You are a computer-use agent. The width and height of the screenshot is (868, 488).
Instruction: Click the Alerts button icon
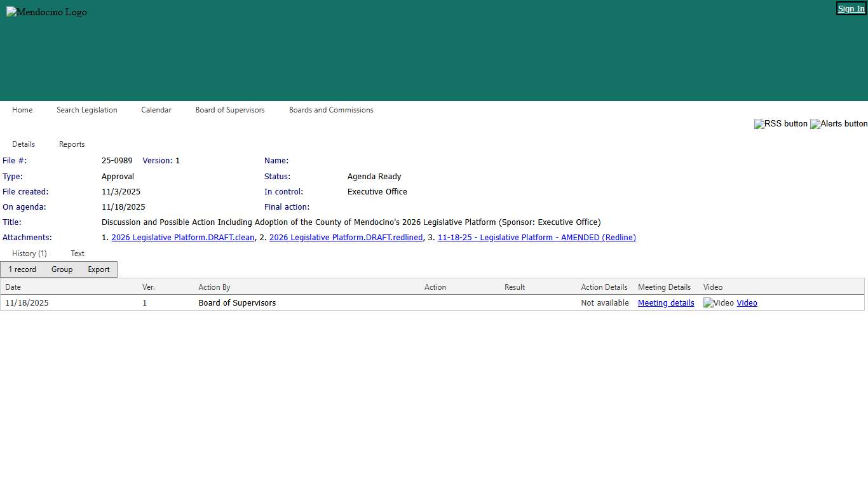[838, 124]
